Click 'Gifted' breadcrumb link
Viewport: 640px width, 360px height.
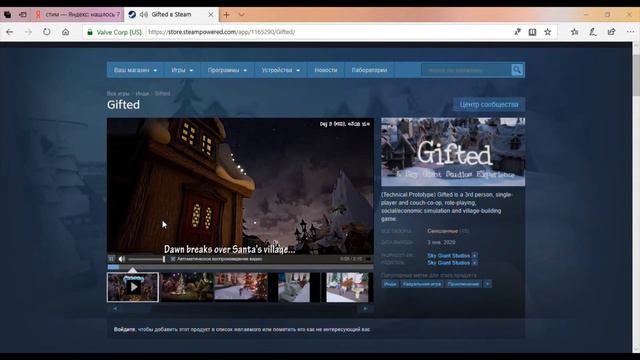pyautogui.click(x=162, y=93)
